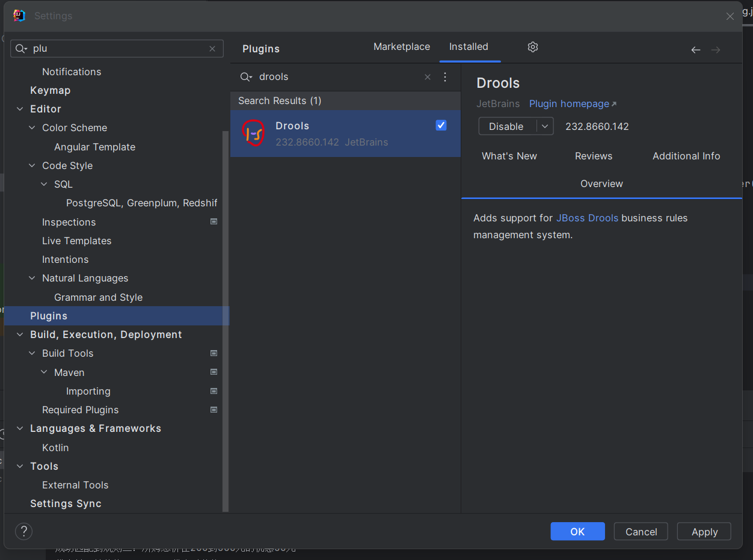Select Grammar and Style settings

(x=98, y=297)
